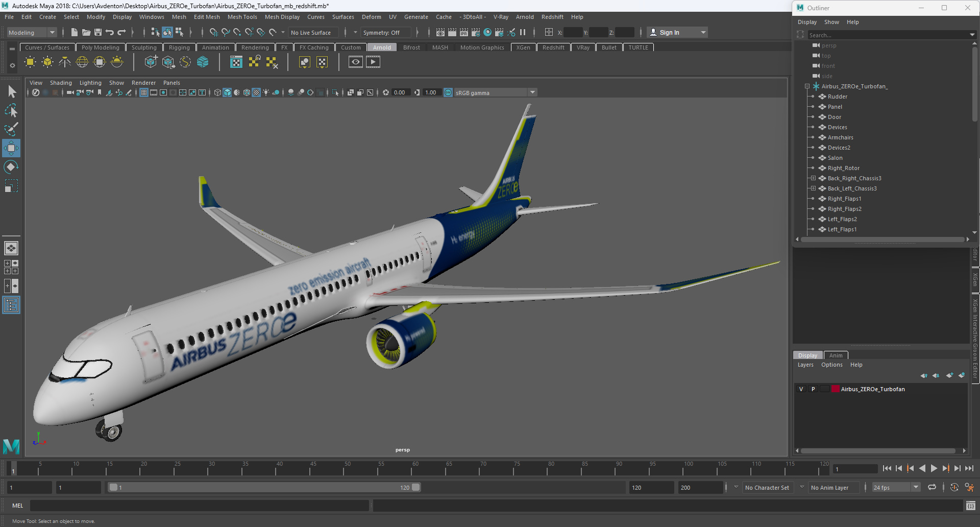Click red color swatch of Airbus layer

tap(836, 389)
